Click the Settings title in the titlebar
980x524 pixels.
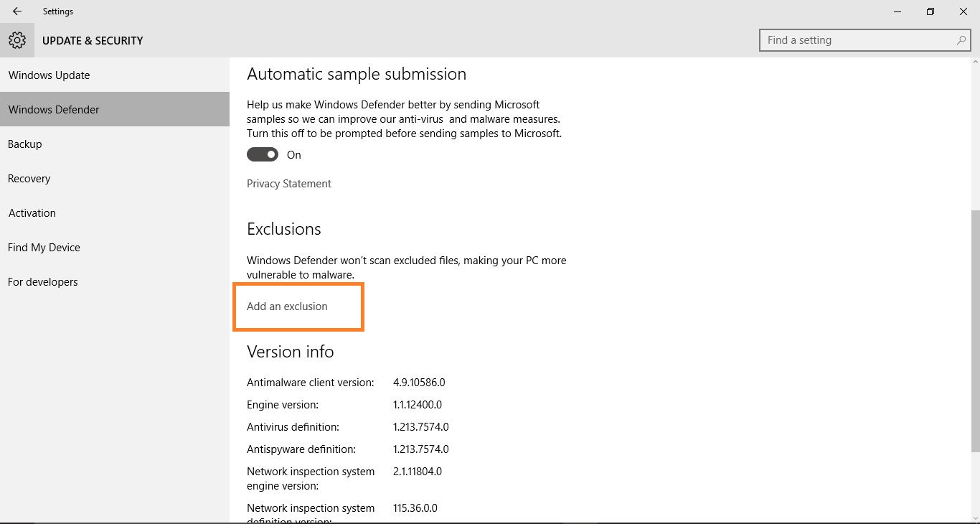(57, 11)
